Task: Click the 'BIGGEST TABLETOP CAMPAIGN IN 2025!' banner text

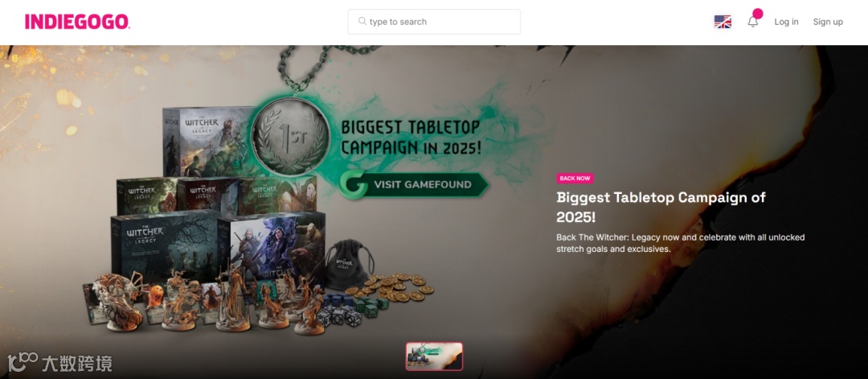Action: point(411,138)
